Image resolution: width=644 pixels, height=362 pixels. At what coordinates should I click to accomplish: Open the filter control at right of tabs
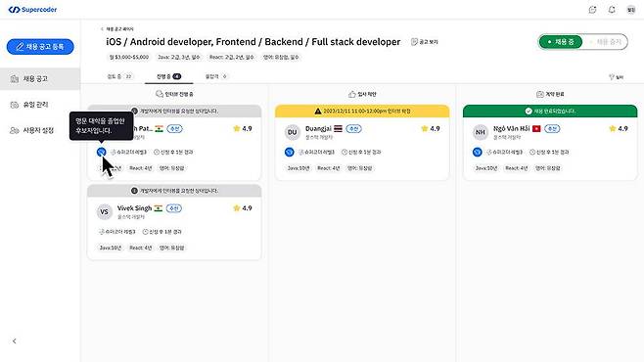tap(616, 76)
